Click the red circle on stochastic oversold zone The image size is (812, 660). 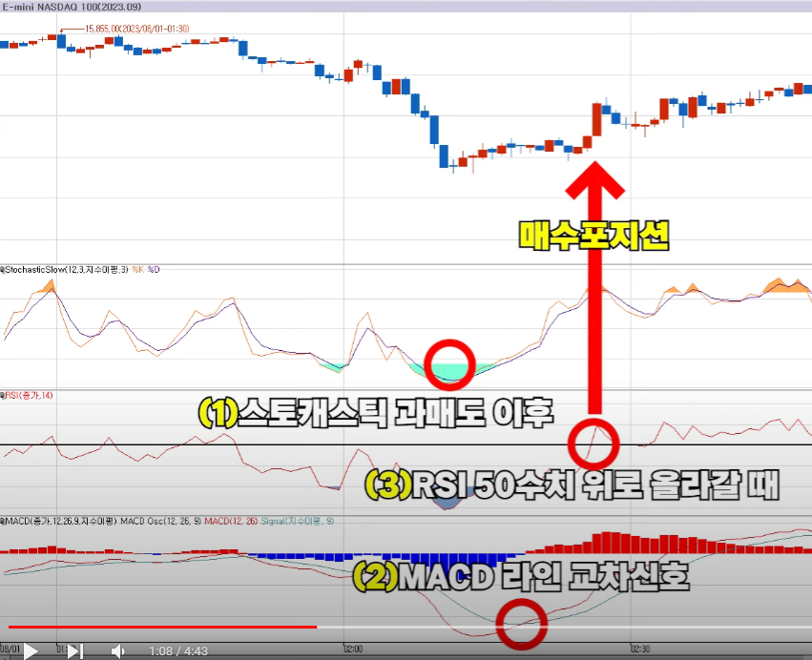[x=451, y=364]
